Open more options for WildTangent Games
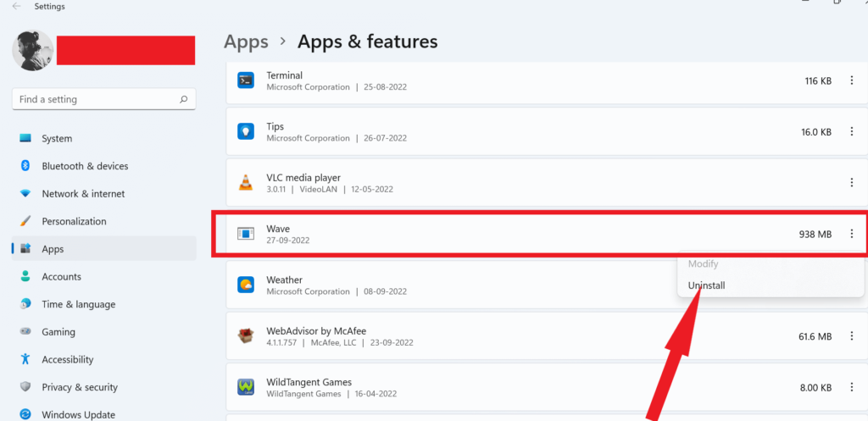The width and height of the screenshot is (868, 421). [851, 387]
